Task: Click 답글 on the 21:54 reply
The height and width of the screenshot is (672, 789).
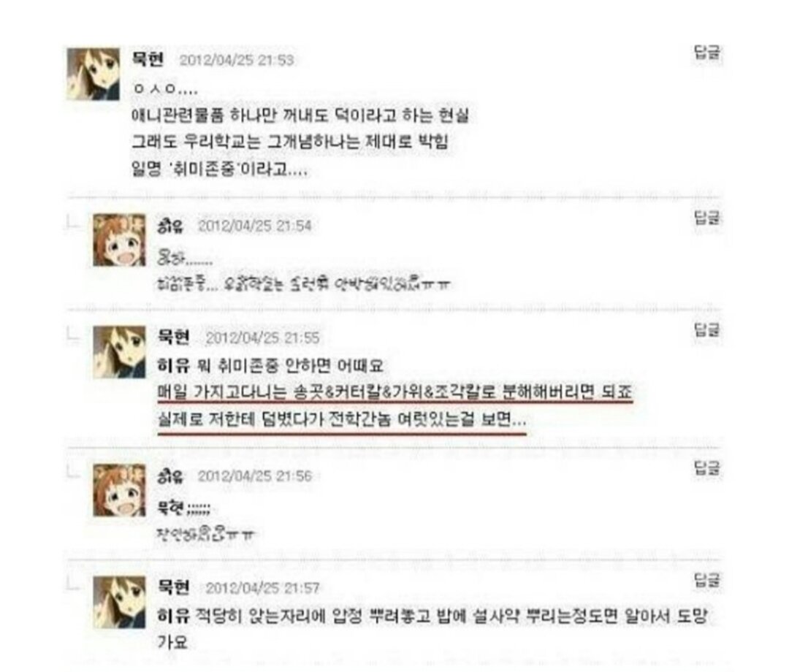Action: (x=707, y=218)
